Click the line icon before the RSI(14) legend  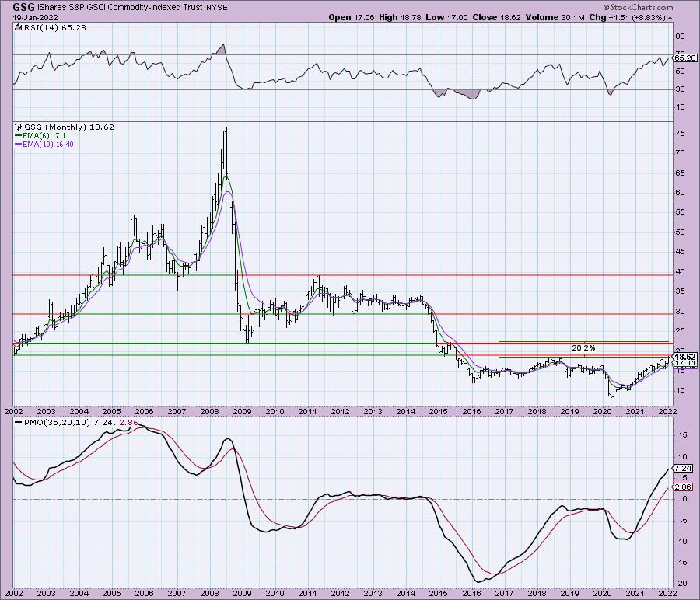(18, 28)
